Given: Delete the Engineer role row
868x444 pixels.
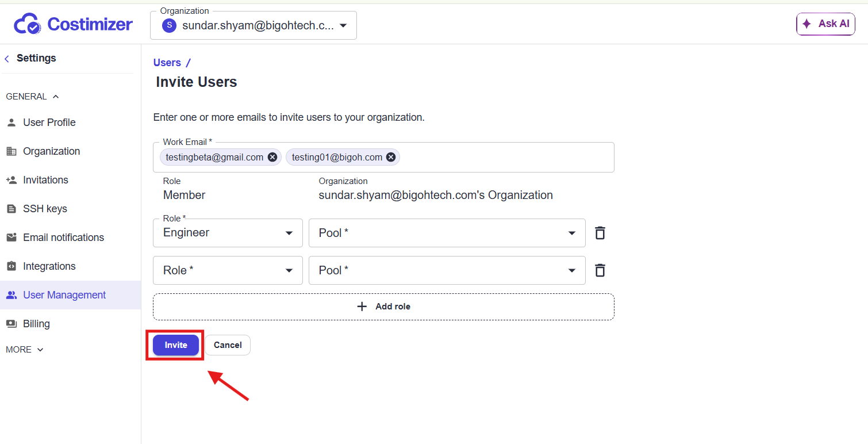Looking at the screenshot, I should coord(600,233).
